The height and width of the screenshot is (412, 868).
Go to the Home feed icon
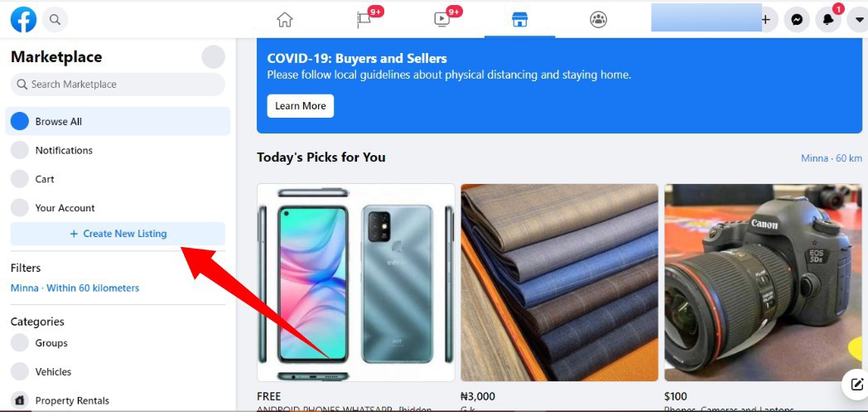click(285, 20)
